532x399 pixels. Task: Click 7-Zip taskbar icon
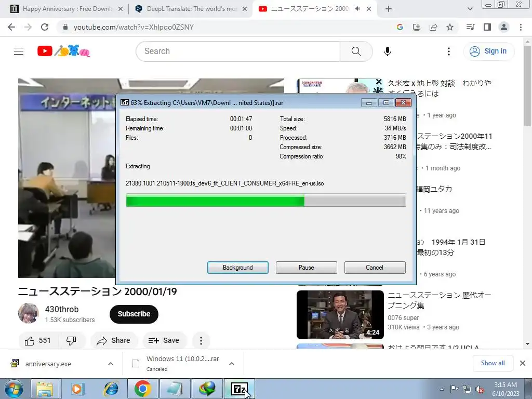(x=239, y=389)
